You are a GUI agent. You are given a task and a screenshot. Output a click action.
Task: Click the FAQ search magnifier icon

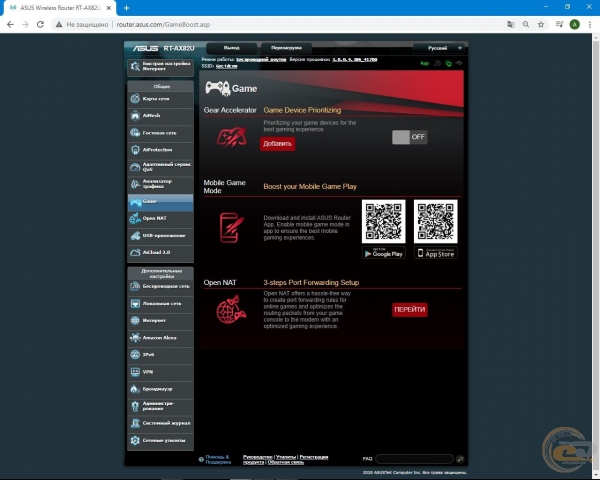pos(460,459)
